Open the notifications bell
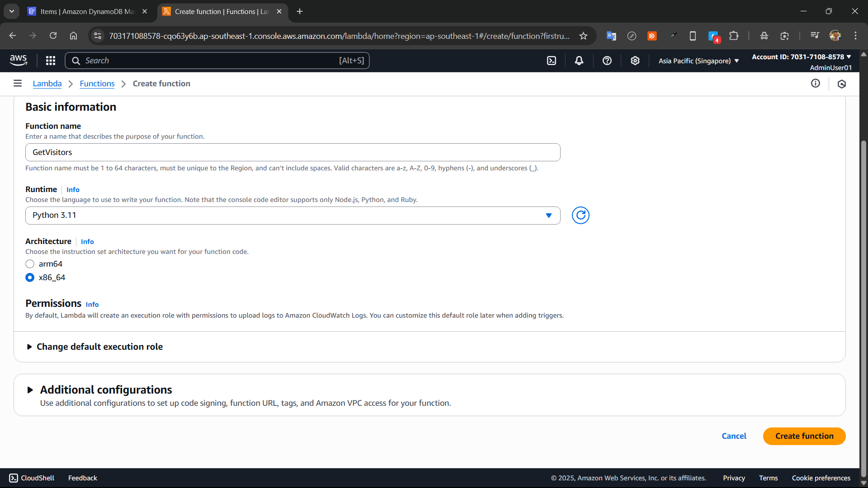The image size is (868, 488). tap(579, 61)
